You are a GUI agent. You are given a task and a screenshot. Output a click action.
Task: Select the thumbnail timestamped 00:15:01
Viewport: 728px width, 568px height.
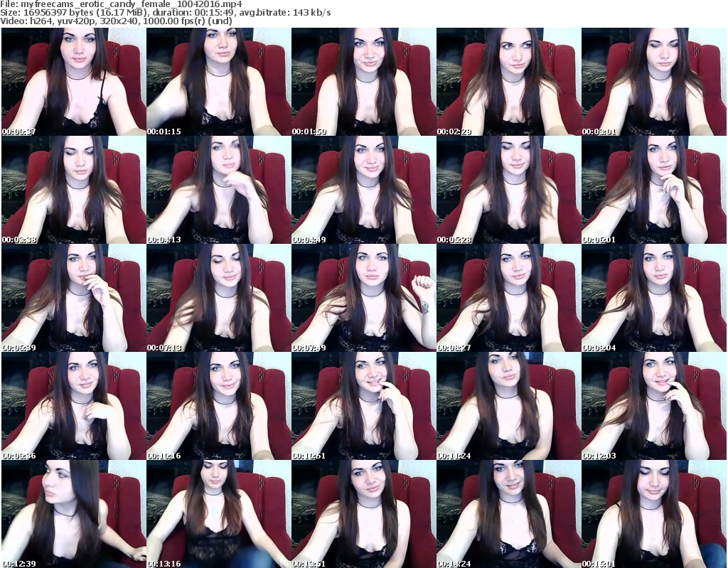click(654, 514)
